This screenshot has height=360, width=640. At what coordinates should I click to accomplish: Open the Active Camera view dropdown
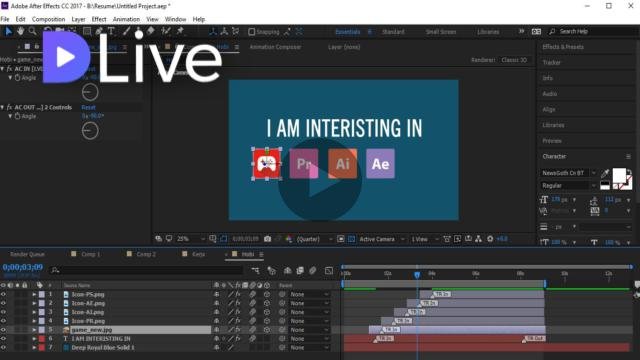(382, 239)
